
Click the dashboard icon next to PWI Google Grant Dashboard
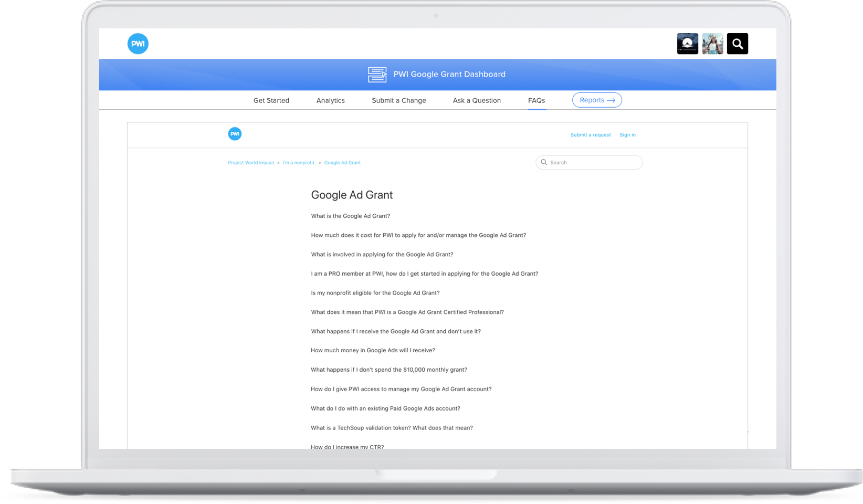[x=377, y=75]
